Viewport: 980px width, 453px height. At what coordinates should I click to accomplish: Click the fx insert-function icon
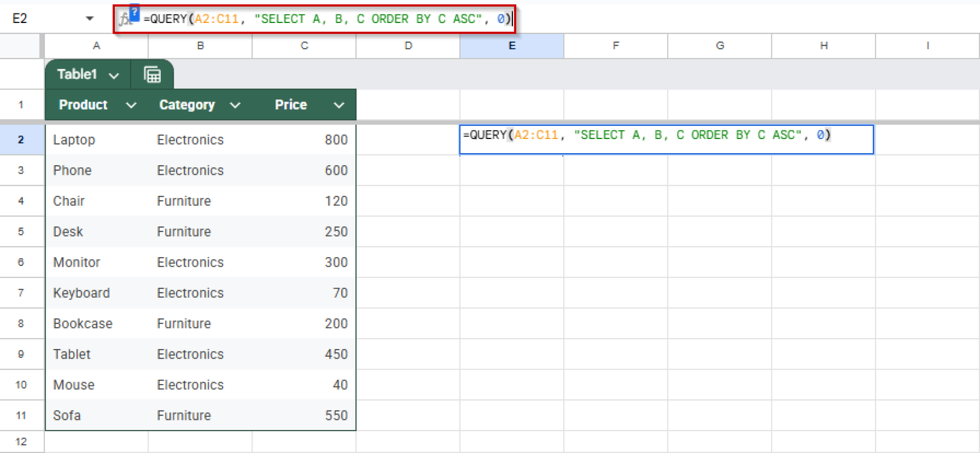point(126,19)
